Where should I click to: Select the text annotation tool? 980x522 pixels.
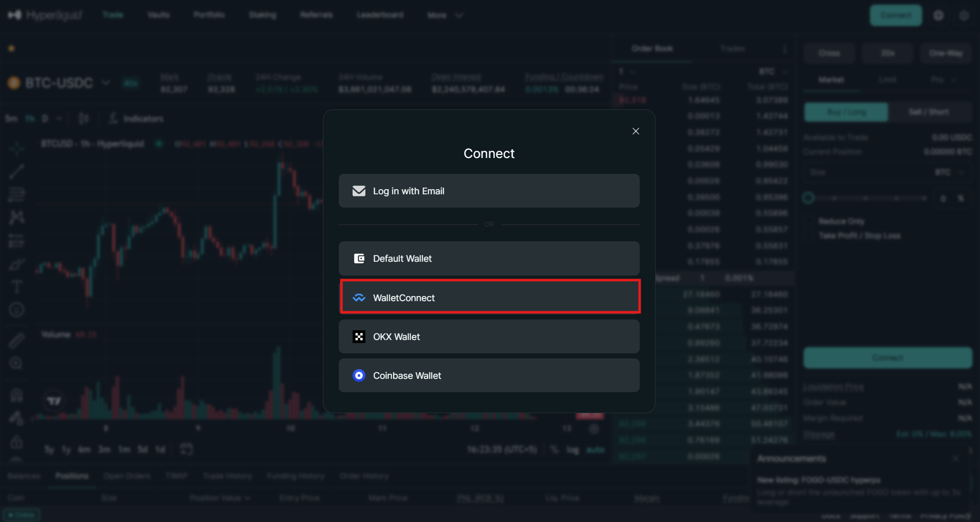coord(17,286)
